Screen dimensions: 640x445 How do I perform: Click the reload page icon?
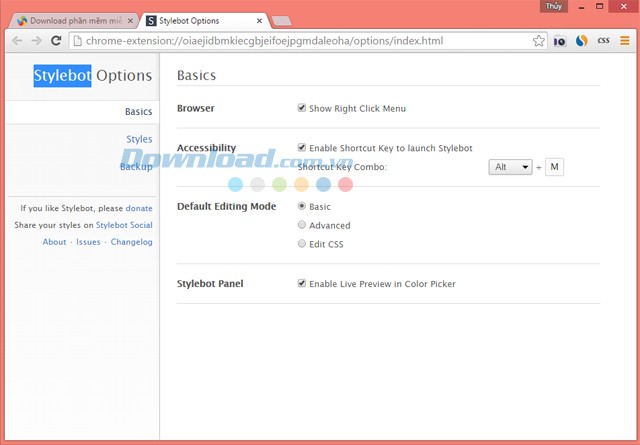point(56,41)
